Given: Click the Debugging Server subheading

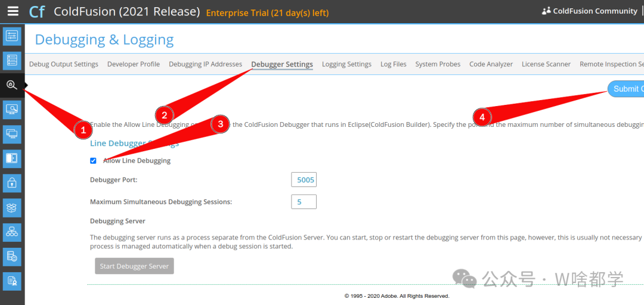Looking at the screenshot, I should pyautogui.click(x=117, y=221).
